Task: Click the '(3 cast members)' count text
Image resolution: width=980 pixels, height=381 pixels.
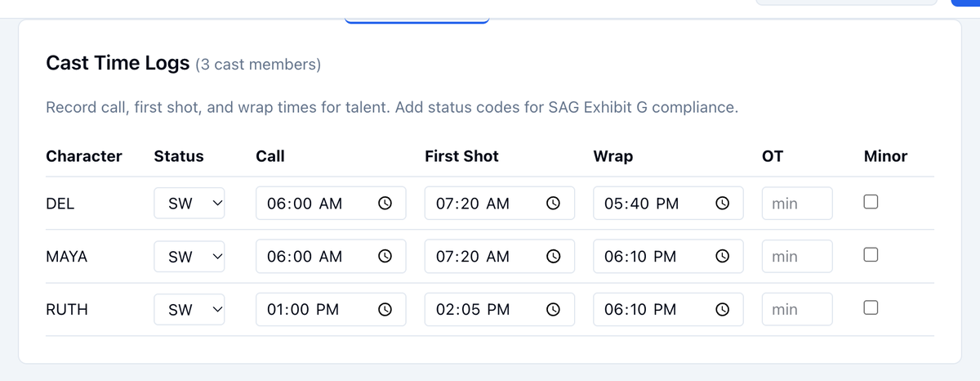Action: 258,64
